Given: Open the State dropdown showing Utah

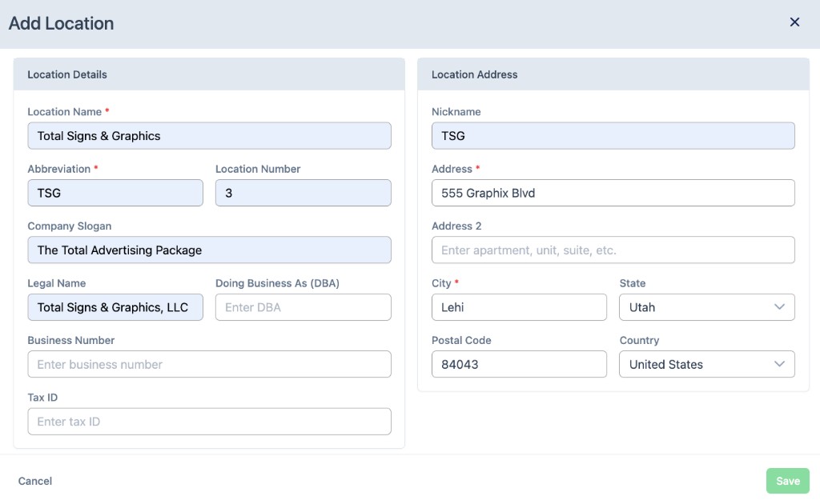Looking at the screenshot, I should 706,307.
